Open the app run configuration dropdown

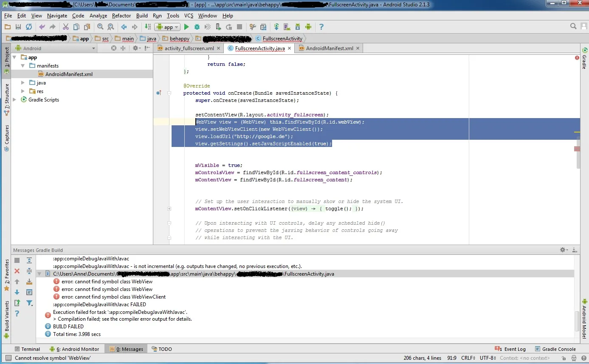coord(168,27)
